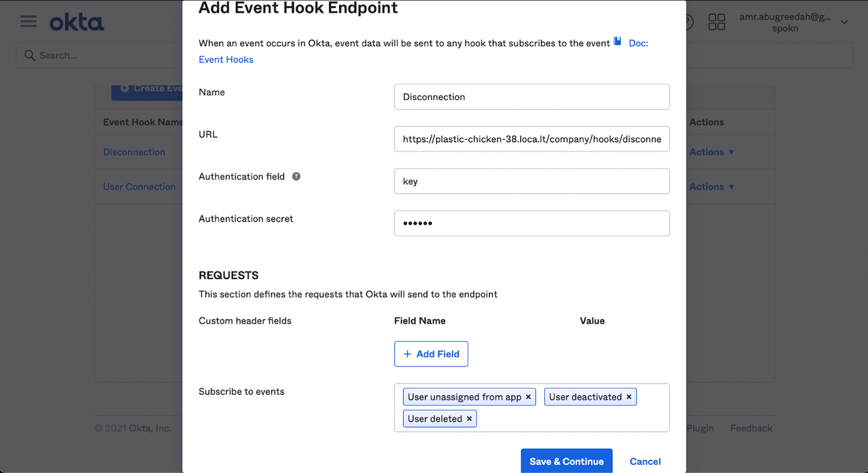868x473 pixels.
Task: Click the Field Name column label
Action: 419,321
